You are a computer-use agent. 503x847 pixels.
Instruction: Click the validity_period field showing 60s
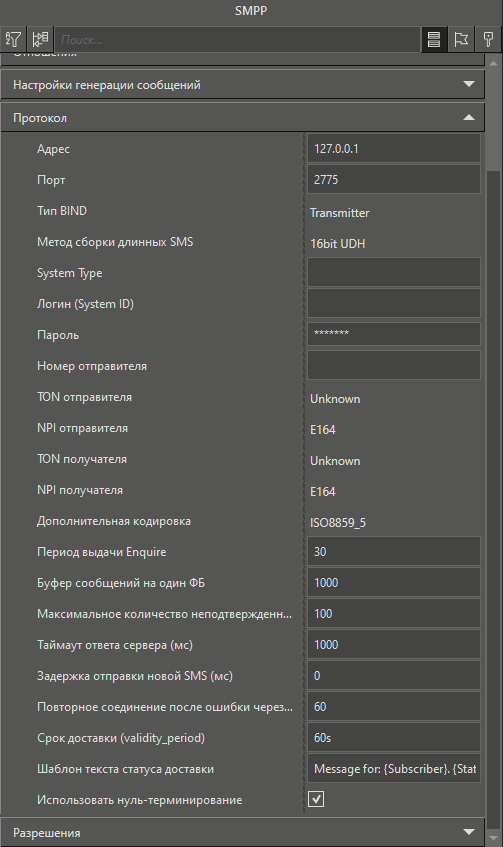(x=394, y=737)
